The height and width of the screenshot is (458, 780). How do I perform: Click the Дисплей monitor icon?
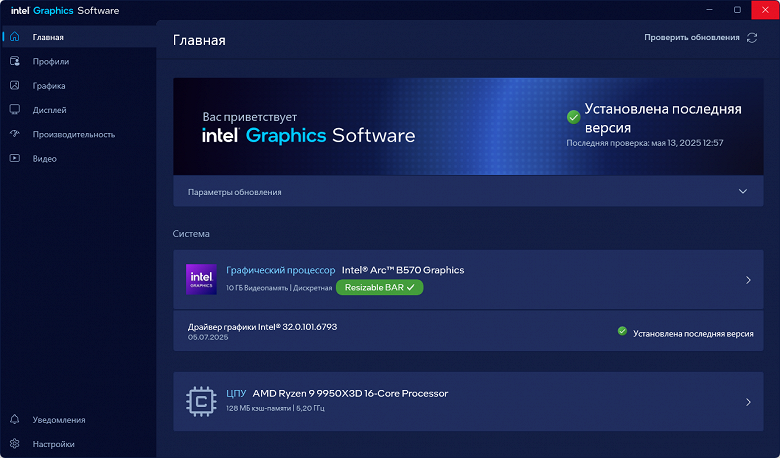pyautogui.click(x=14, y=110)
